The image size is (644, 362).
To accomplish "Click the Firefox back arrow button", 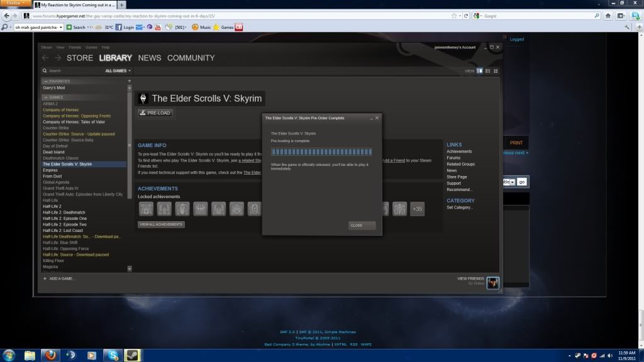I will [x=6, y=16].
